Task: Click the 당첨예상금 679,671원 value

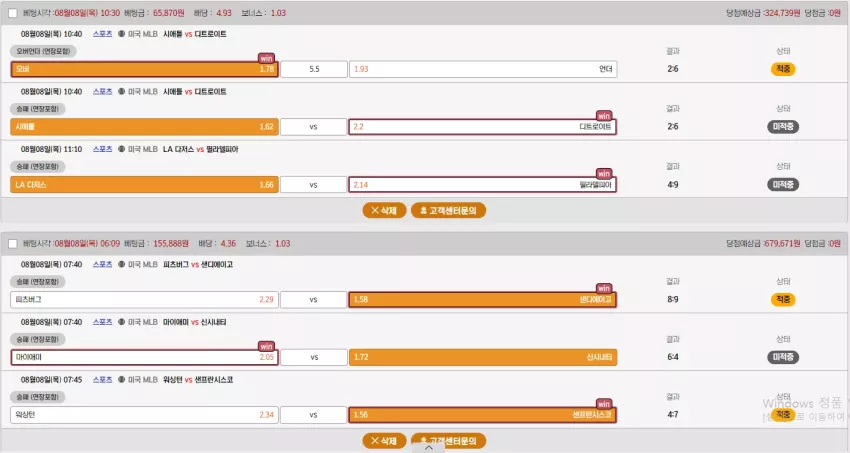Action: click(782, 244)
